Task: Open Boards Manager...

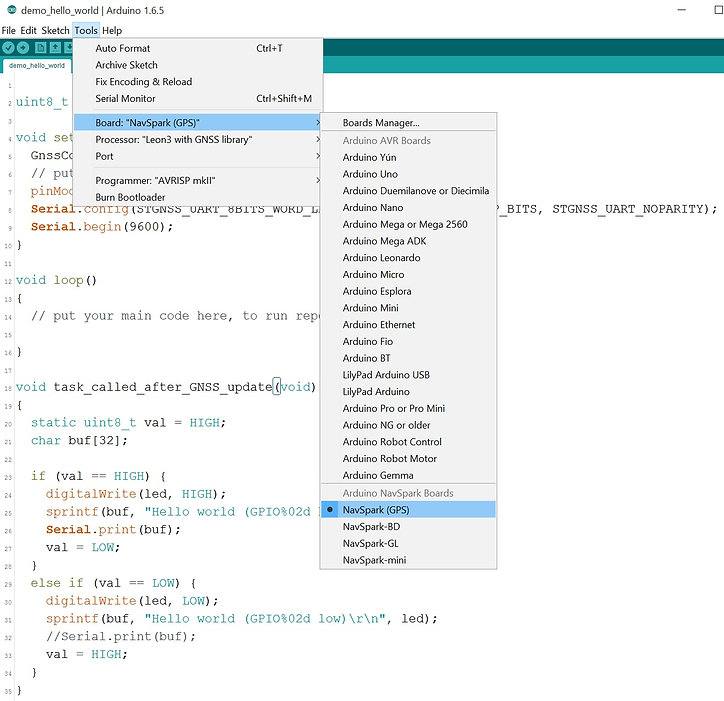Action: coord(408,123)
